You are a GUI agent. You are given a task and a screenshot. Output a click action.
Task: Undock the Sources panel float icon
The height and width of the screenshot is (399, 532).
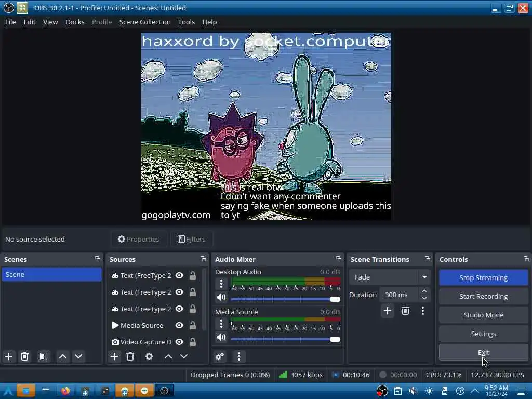click(x=203, y=259)
